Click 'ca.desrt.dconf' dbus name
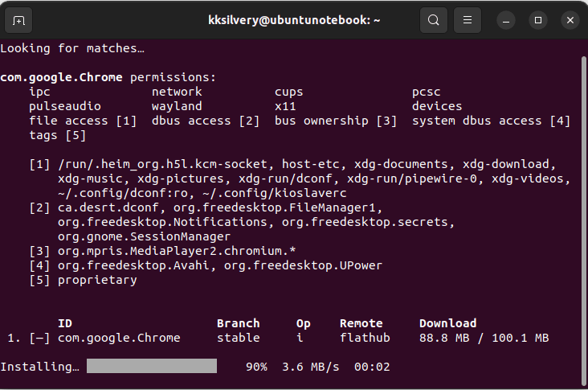Screen dimensions: 588x390 [108, 208]
